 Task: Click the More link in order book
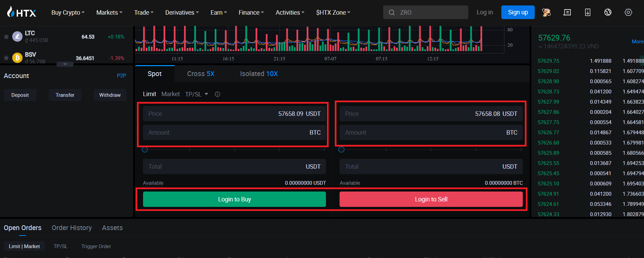tap(638, 41)
